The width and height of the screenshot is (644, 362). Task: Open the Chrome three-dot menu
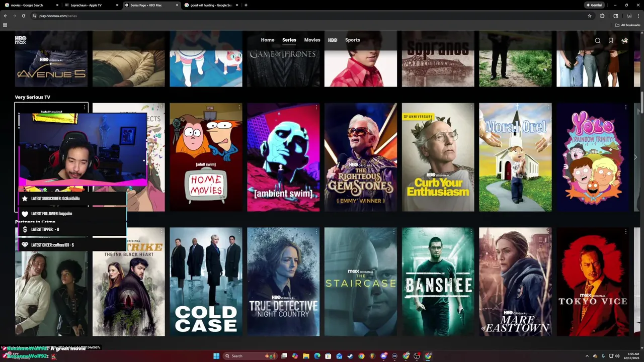[638, 16]
